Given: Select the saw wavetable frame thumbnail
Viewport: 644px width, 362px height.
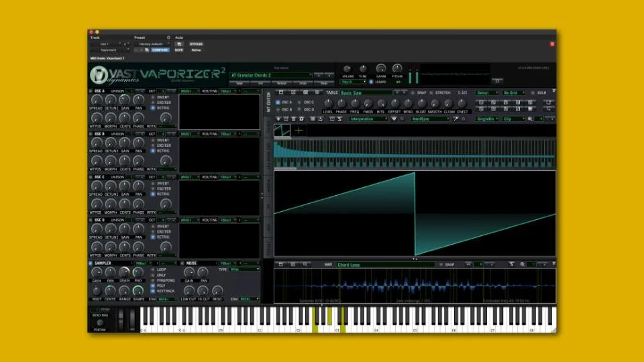Looking at the screenshot, I should coord(282,130).
